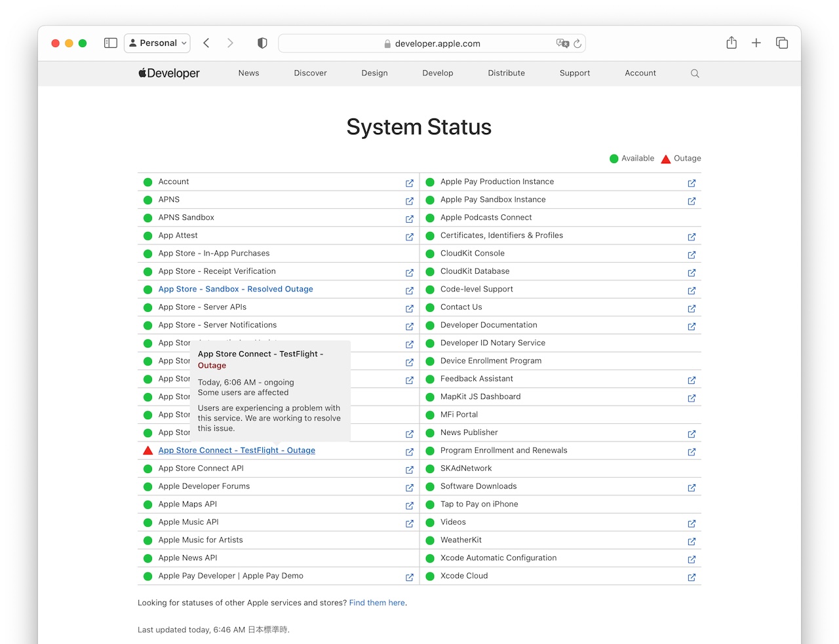
Task: Click the red outage triangle for TestFlight
Action: point(148,450)
